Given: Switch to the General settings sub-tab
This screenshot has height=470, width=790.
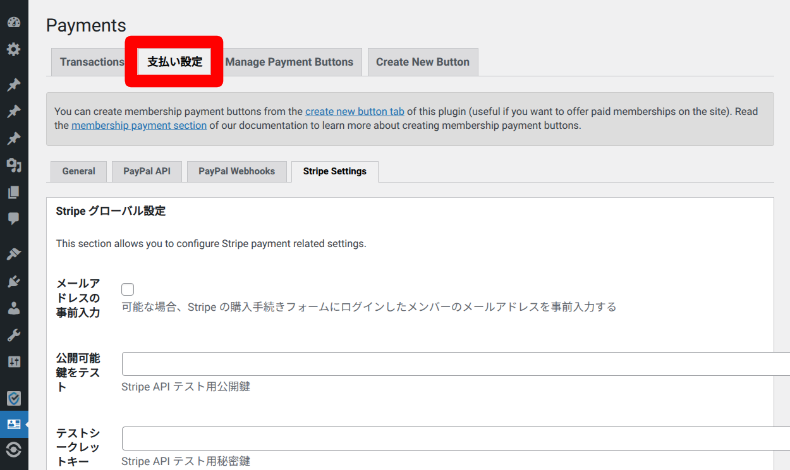Looking at the screenshot, I should 79,171.
